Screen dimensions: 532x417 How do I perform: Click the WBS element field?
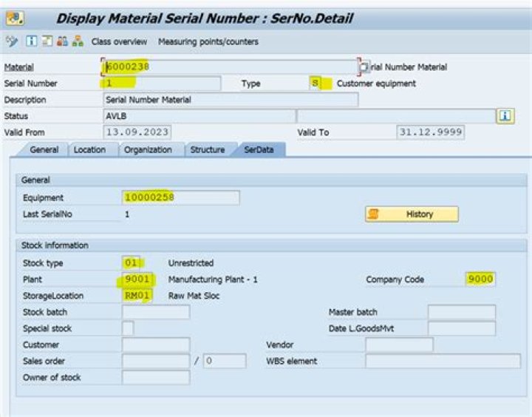[443, 361]
